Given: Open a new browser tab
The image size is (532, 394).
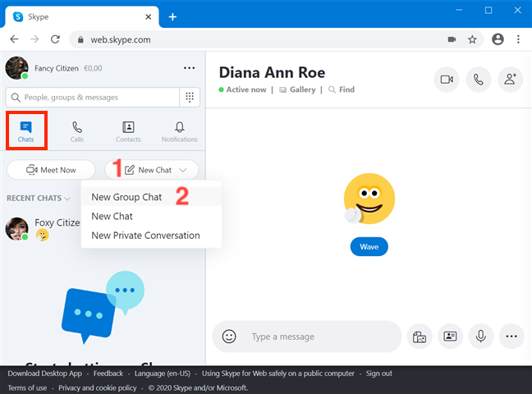Looking at the screenshot, I should (172, 16).
